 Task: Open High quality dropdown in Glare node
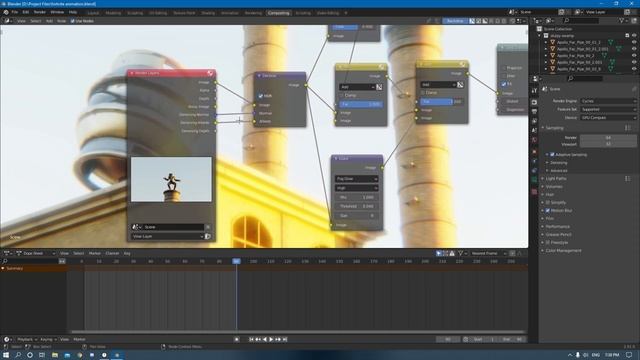coord(356,188)
